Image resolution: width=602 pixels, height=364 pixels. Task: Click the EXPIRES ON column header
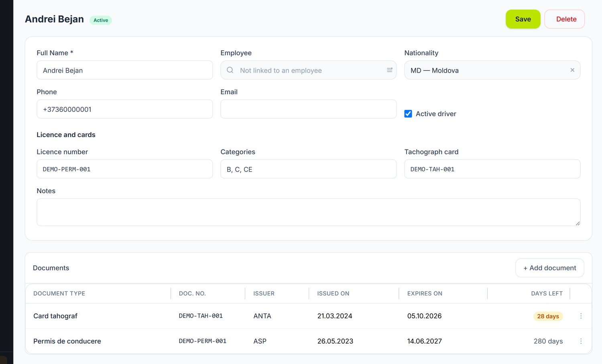click(x=425, y=293)
